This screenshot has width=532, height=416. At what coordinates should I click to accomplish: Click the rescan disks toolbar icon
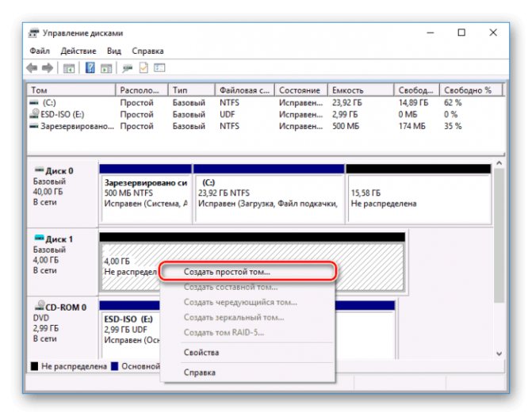pos(128,68)
